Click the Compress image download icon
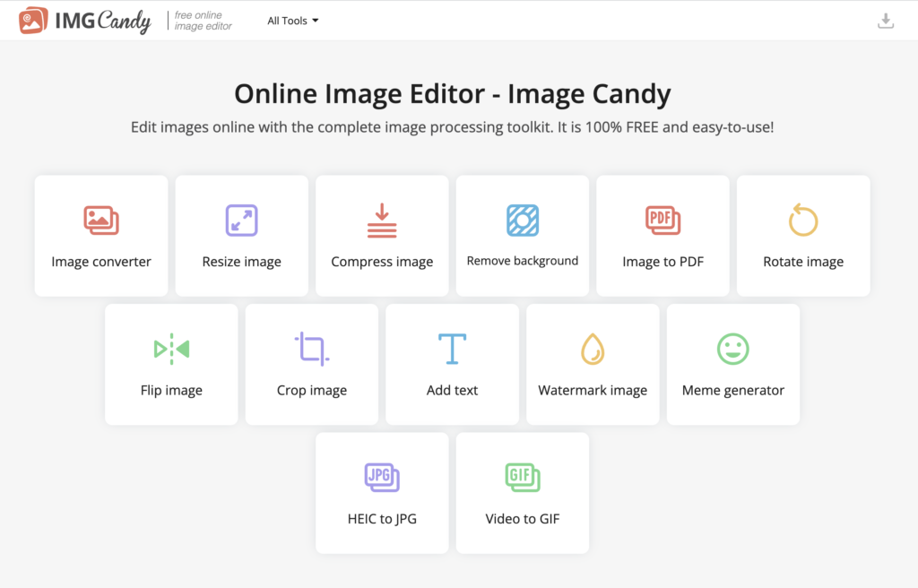The width and height of the screenshot is (918, 588). coord(382,220)
